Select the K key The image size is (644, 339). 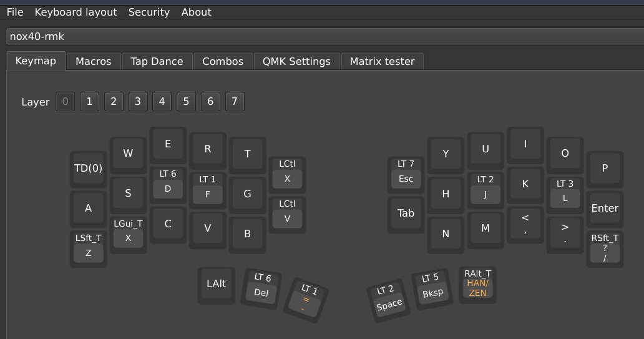coord(525,185)
